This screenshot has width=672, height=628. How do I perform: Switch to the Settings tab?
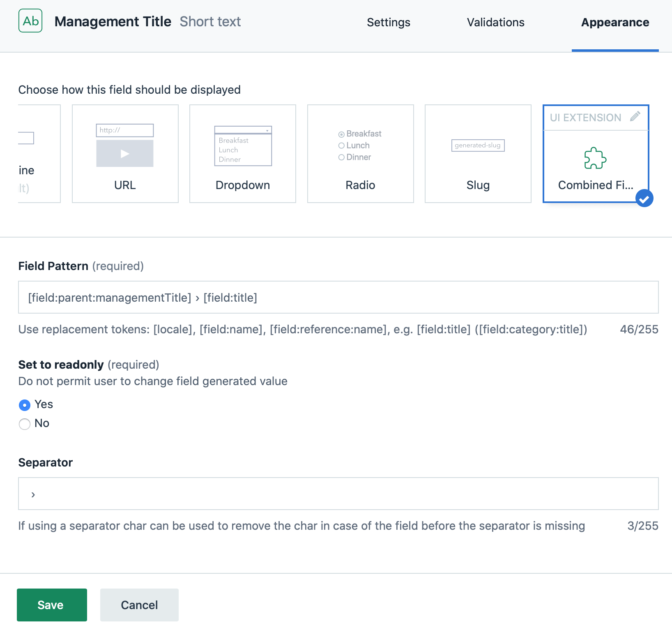tap(388, 22)
